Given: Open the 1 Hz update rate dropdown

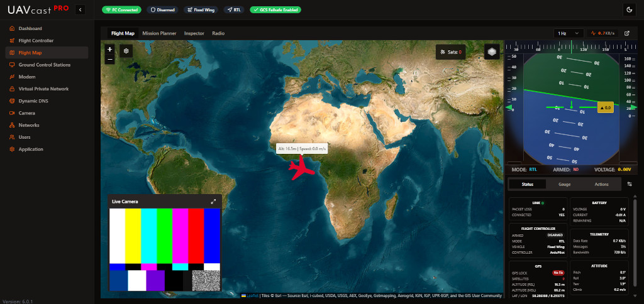Looking at the screenshot, I should tap(568, 33).
